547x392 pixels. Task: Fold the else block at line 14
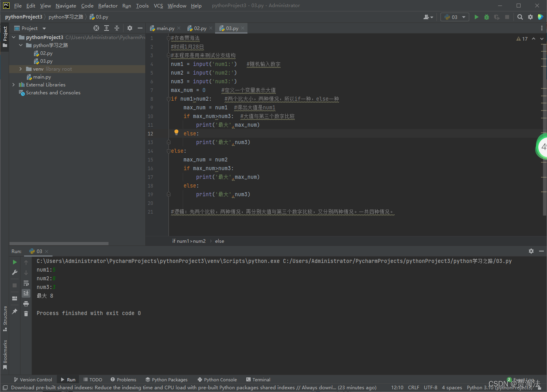tap(169, 151)
